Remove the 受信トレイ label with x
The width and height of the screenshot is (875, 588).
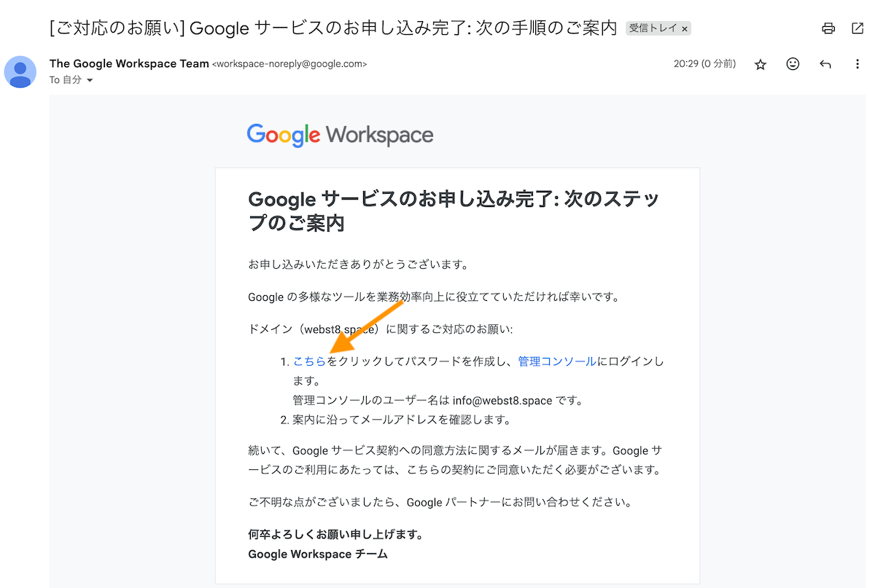pyautogui.click(x=685, y=29)
